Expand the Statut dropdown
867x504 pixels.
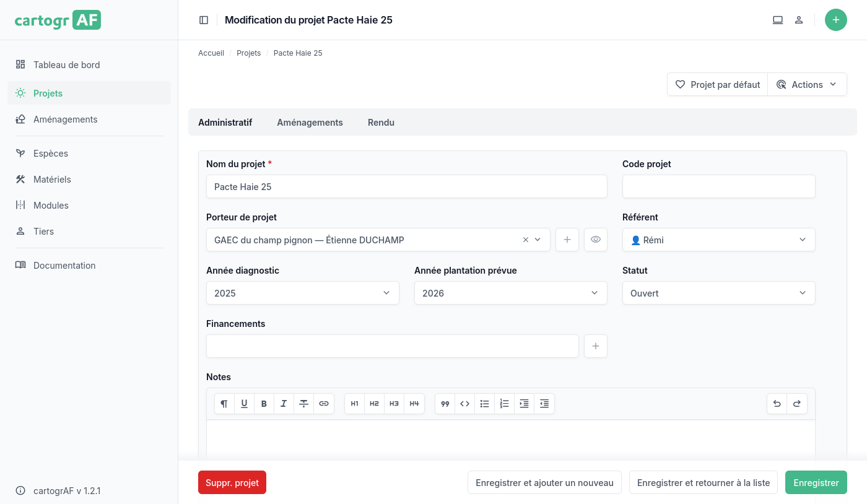point(718,293)
